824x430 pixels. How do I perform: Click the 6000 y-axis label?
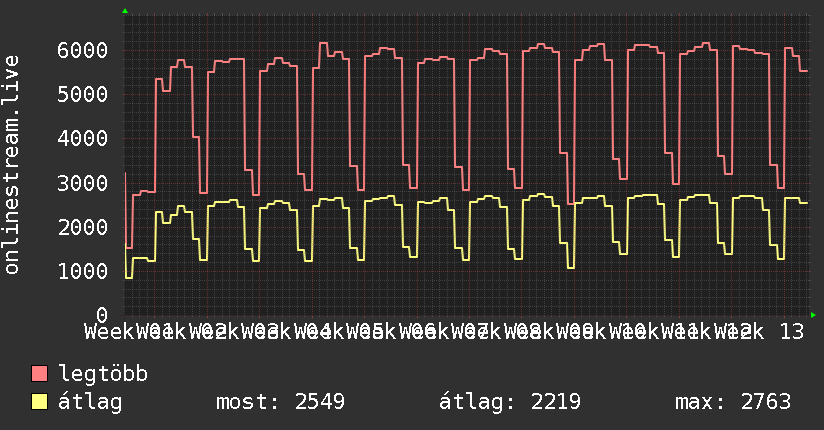point(83,50)
